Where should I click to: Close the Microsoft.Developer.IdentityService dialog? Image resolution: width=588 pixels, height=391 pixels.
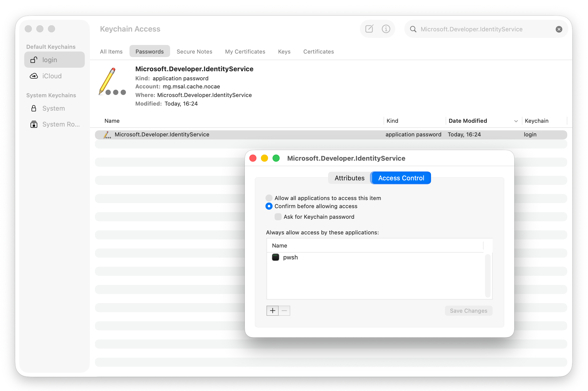click(253, 158)
